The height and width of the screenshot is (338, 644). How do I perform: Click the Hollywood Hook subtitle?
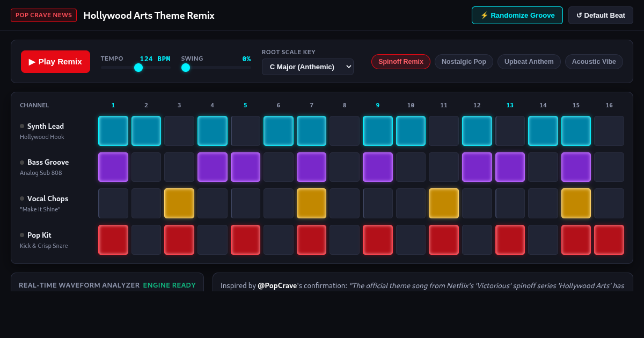click(42, 137)
